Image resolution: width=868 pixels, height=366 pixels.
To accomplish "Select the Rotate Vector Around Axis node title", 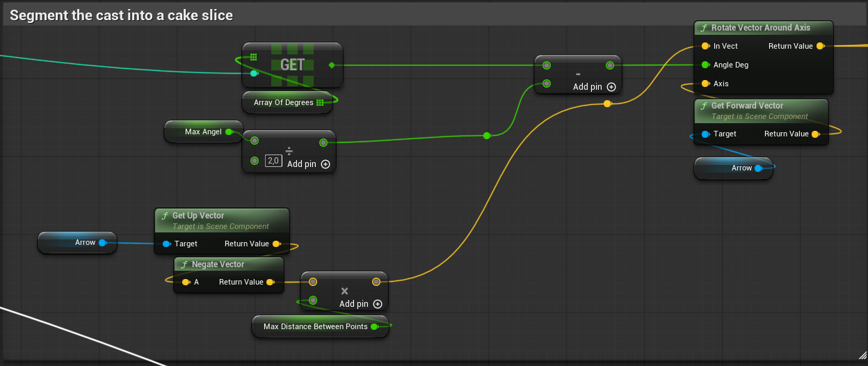I will (760, 28).
